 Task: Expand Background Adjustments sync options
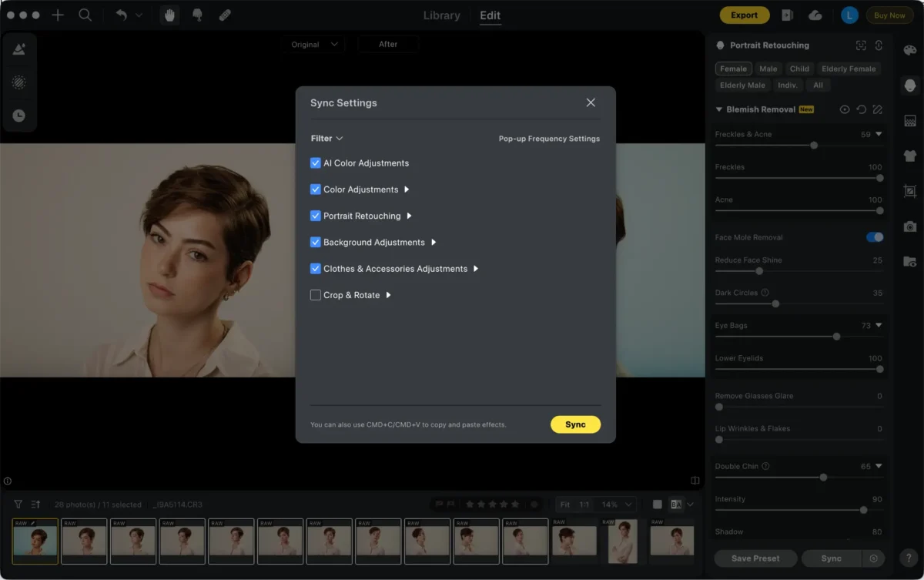(x=434, y=243)
